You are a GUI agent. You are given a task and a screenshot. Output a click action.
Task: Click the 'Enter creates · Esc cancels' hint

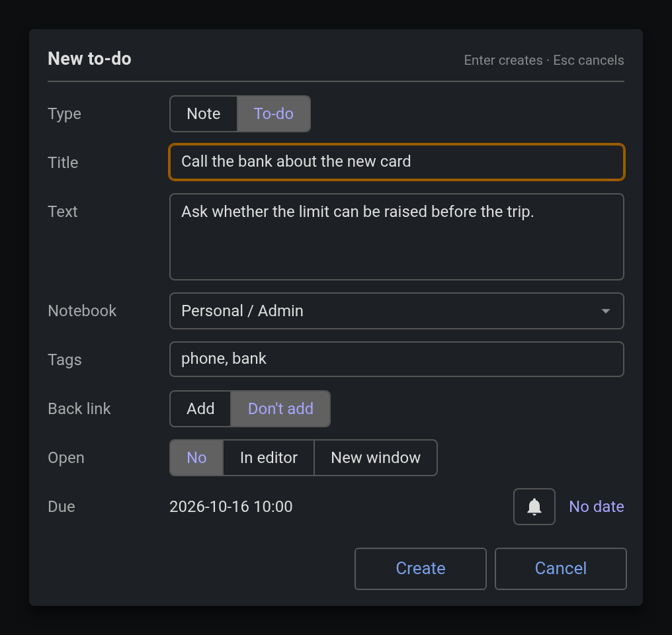[x=544, y=60]
